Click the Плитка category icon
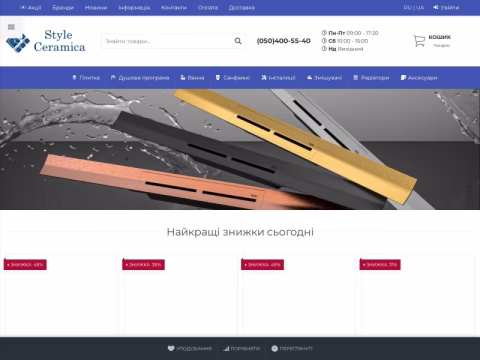The image size is (480, 360). coord(74,78)
